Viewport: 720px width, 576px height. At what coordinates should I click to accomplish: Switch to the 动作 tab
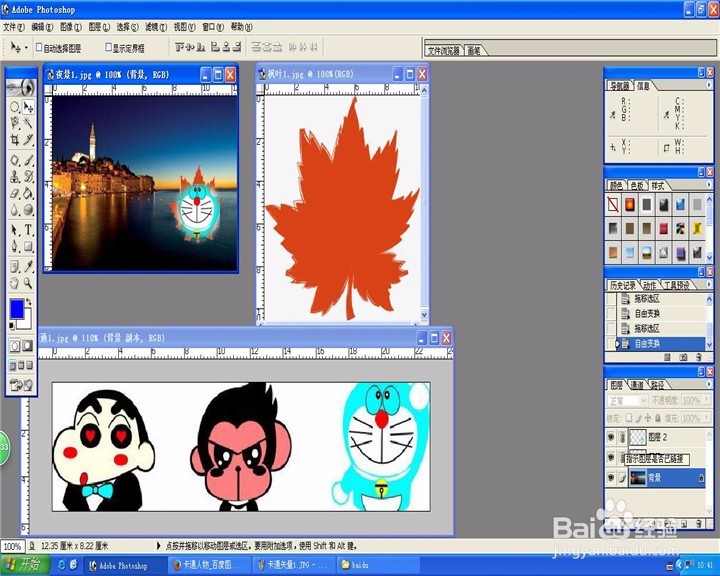click(x=649, y=285)
